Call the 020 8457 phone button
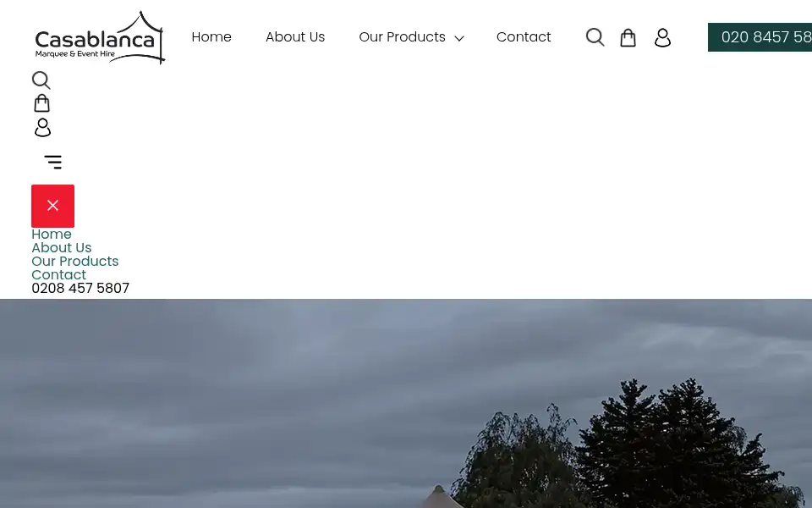This screenshot has height=508, width=812. click(760, 37)
